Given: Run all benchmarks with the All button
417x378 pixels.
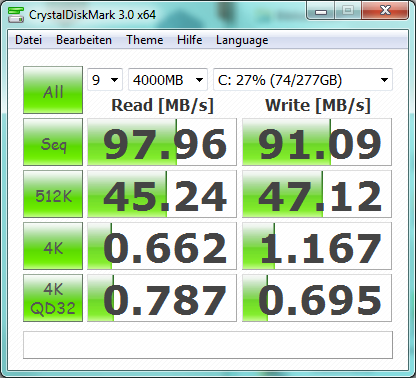Looking at the screenshot, I should pos(53,90).
